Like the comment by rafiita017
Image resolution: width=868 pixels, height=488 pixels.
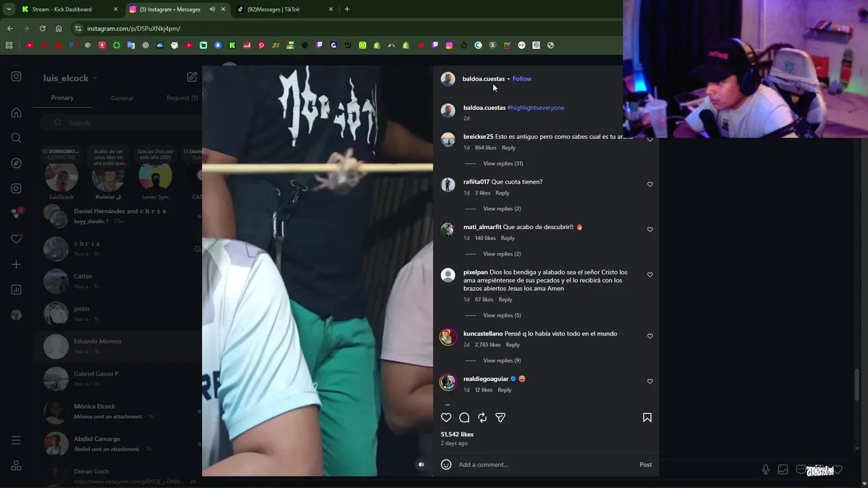point(650,184)
